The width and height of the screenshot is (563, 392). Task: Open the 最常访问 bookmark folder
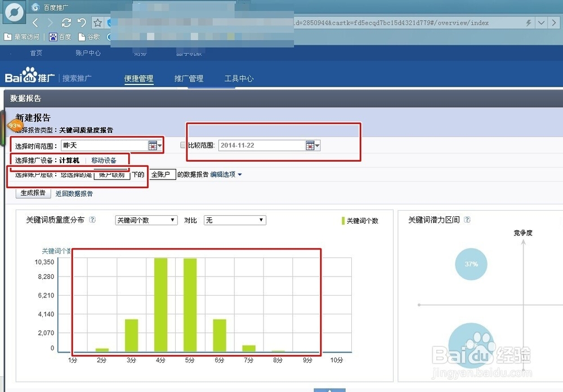pos(21,37)
